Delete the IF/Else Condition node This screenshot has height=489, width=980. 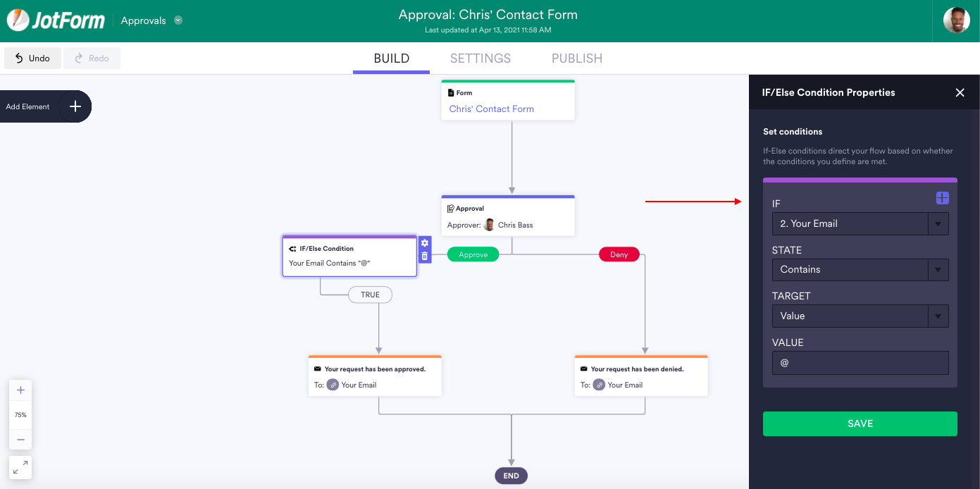(425, 256)
